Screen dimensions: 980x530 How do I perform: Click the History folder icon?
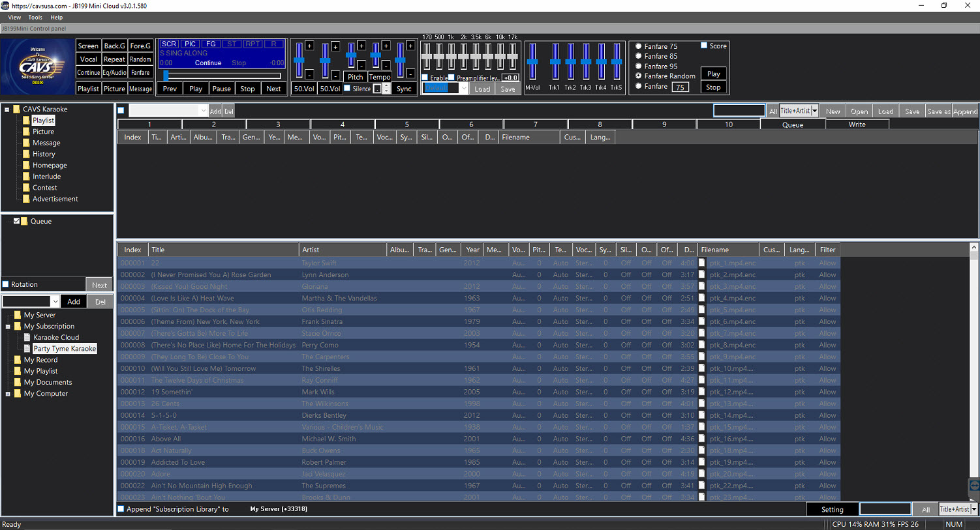click(26, 154)
